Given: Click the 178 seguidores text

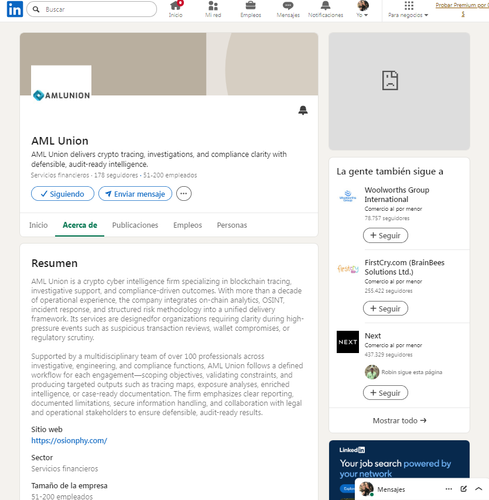Looking at the screenshot, I should coord(116,175).
